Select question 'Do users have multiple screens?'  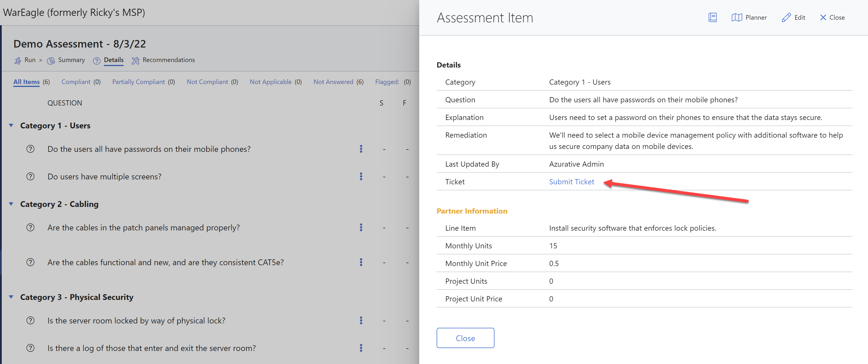click(x=105, y=177)
